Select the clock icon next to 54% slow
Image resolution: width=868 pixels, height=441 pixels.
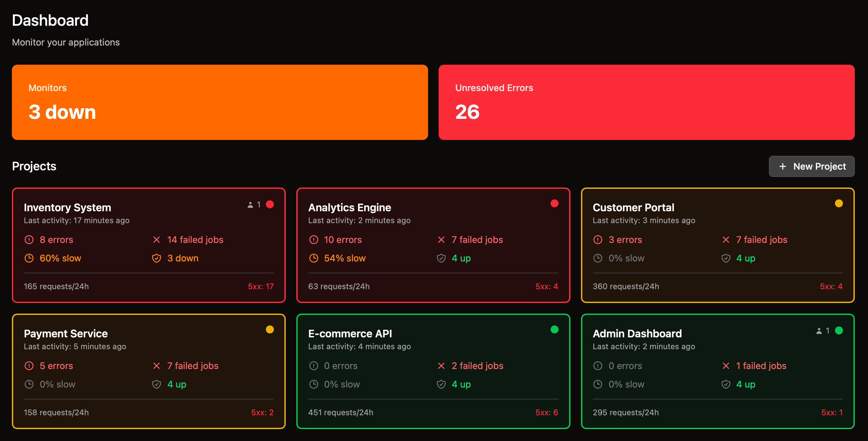pyautogui.click(x=313, y=258)
